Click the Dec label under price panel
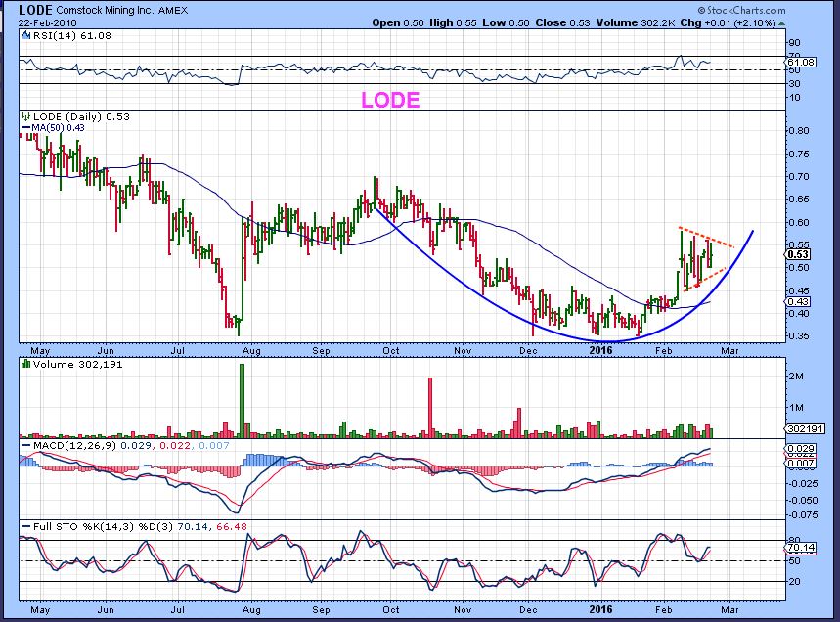840x622 pixels. (x=528, y=351)
